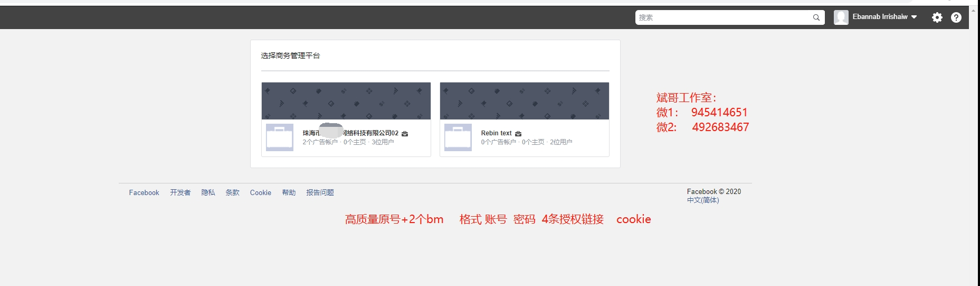Click small briefcase badge beside Rebin text
This screenshot has width=980, height=286.
(518, 134)
